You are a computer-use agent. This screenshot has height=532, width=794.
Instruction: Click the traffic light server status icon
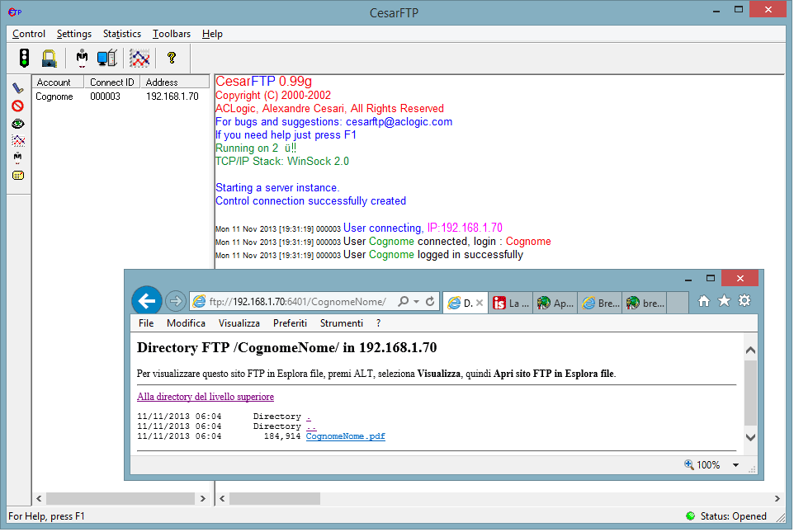24,59
